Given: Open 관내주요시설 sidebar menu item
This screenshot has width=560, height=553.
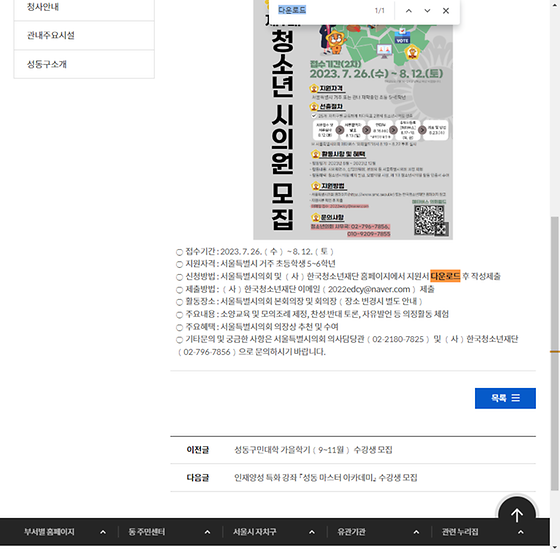Looking at the screenshot, I should point(84,35).
